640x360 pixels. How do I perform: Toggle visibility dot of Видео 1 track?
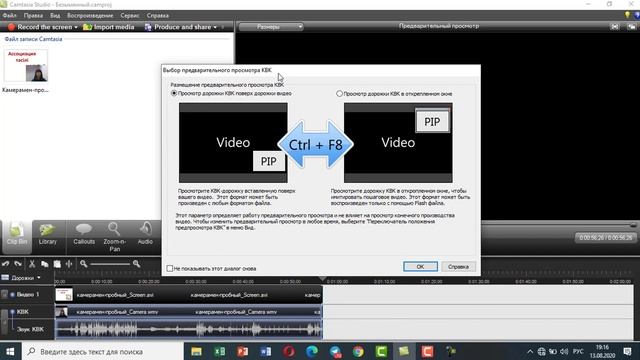[x=12, y=294]
